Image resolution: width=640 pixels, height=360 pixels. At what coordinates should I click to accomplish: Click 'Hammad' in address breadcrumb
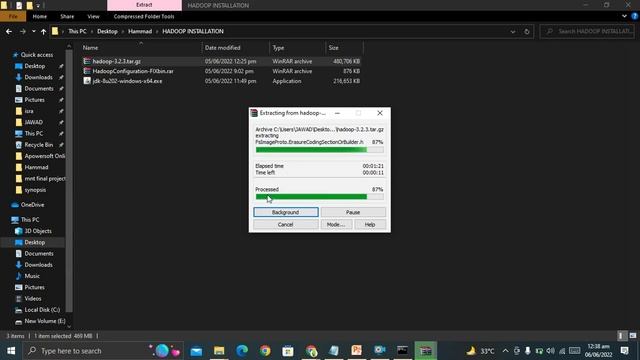[140, 31]
